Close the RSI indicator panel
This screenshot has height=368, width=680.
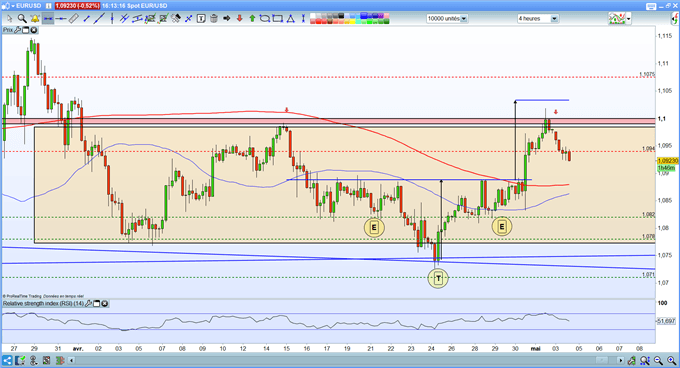(x=105, y=303)
